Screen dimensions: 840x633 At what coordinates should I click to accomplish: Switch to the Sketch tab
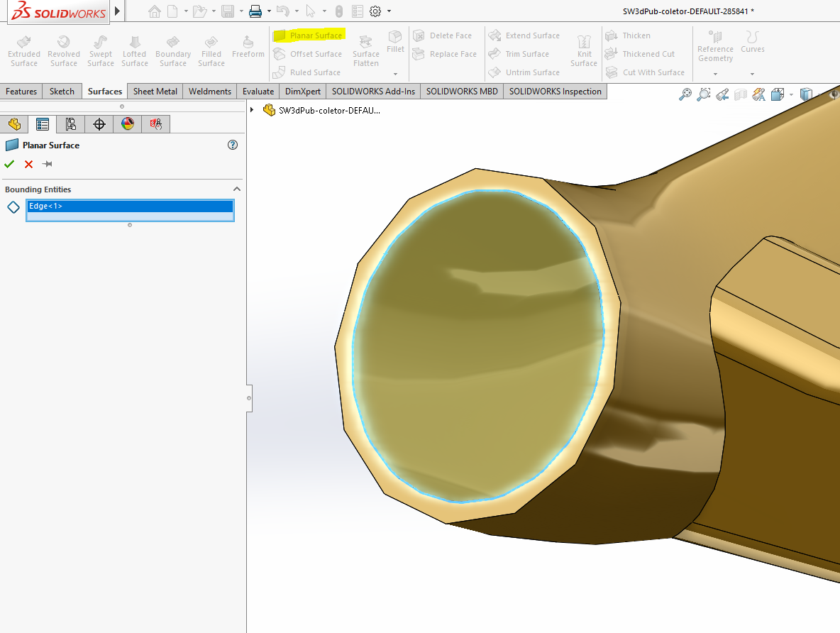(62, 92)
